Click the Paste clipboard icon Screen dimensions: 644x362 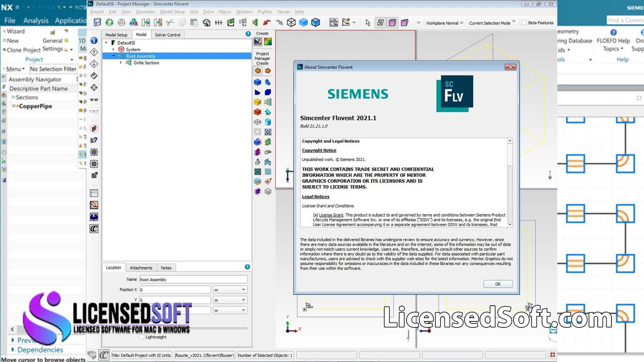click(x=194, y=23)
